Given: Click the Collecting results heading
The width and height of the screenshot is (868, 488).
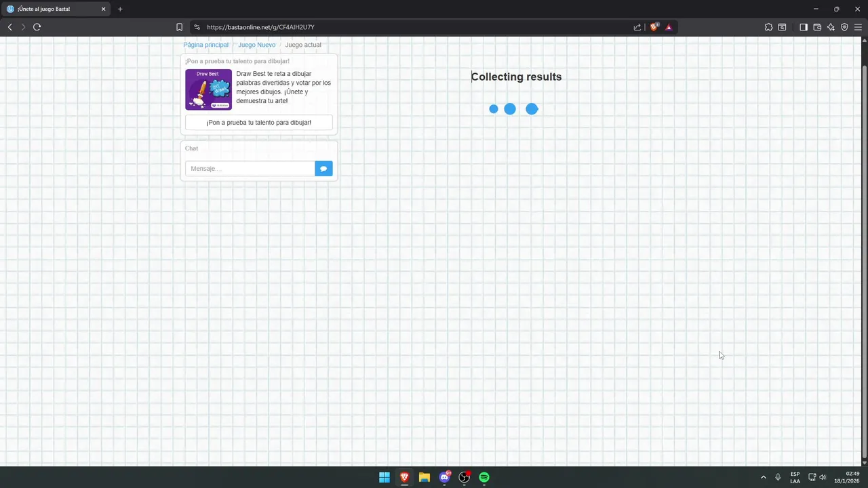Looking at the screenshot, I should (x=516, y=77).
